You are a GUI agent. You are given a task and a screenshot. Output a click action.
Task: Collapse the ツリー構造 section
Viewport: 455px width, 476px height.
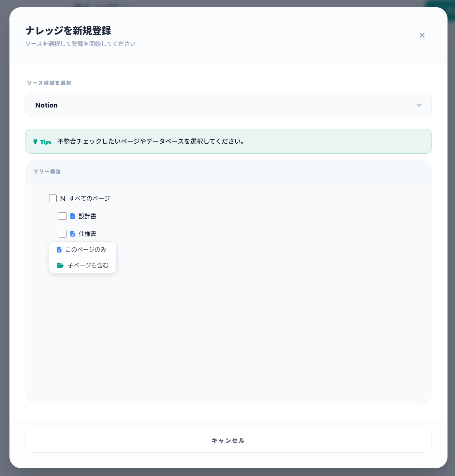47,172
